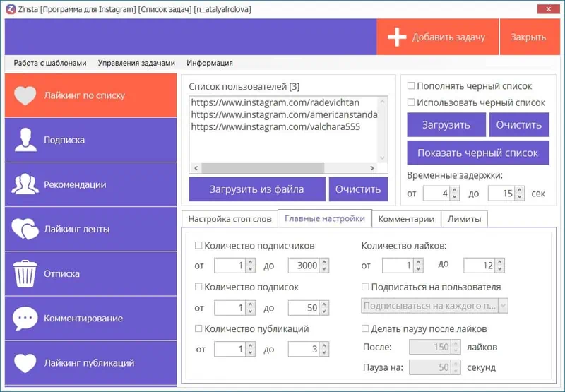Select the radevichtan URL in the list
Screen dimensions: 565x392
(x=275, y=102)
